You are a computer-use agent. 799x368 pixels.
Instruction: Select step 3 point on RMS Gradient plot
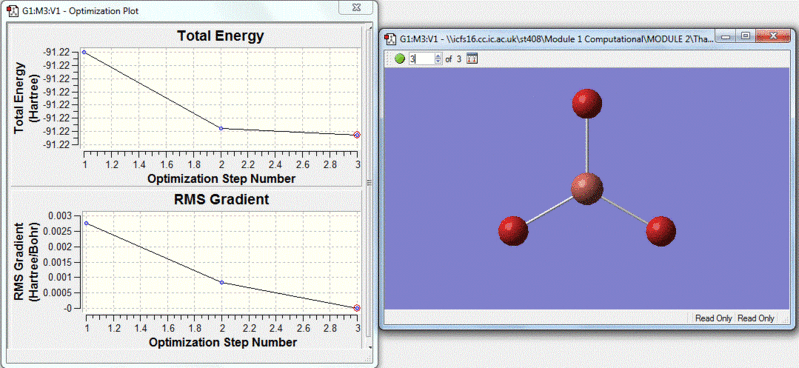tap(357, 308)
